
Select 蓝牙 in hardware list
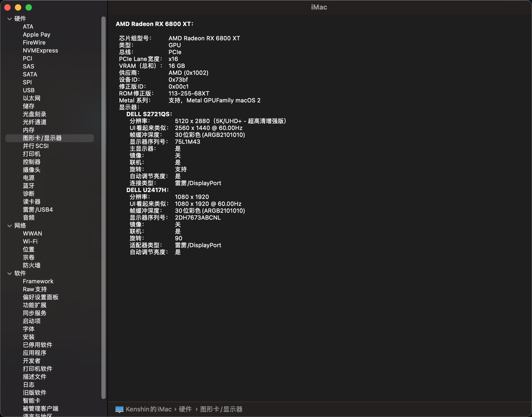click(x=29, y=186)
